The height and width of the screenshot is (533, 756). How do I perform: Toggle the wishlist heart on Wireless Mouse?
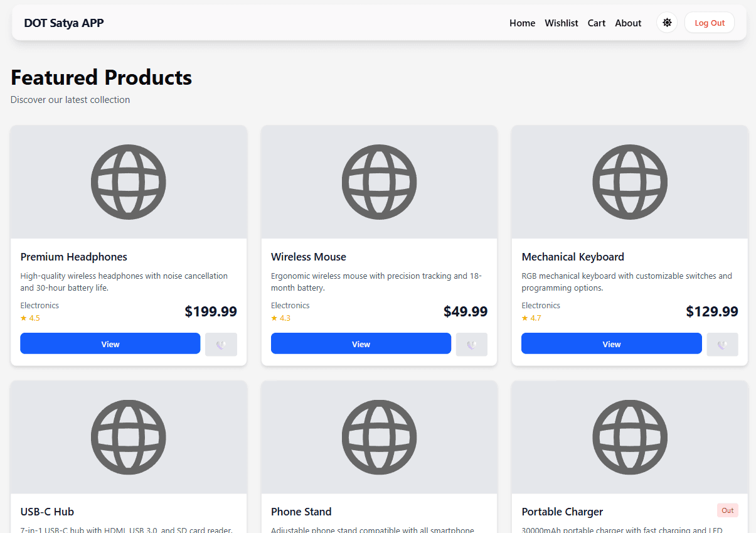point(471,344)
